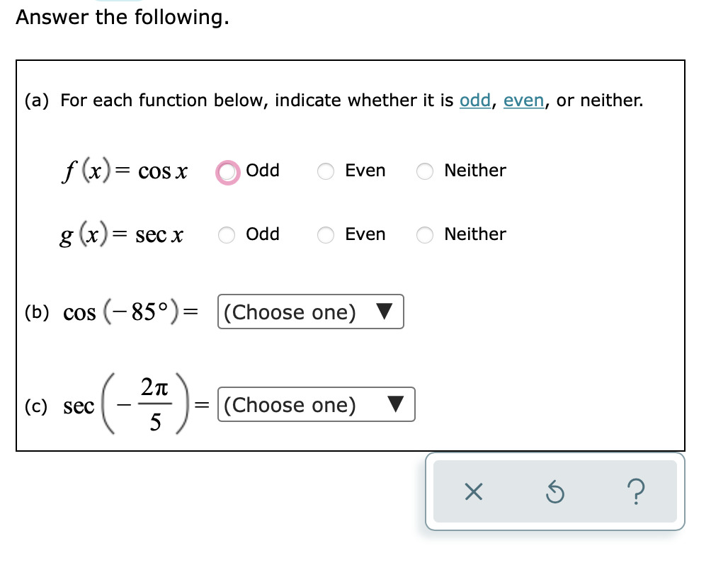Click the dropdown triangle for cos(-85°)
This screenshot has width=728, height=582.
tap(386, 312)
